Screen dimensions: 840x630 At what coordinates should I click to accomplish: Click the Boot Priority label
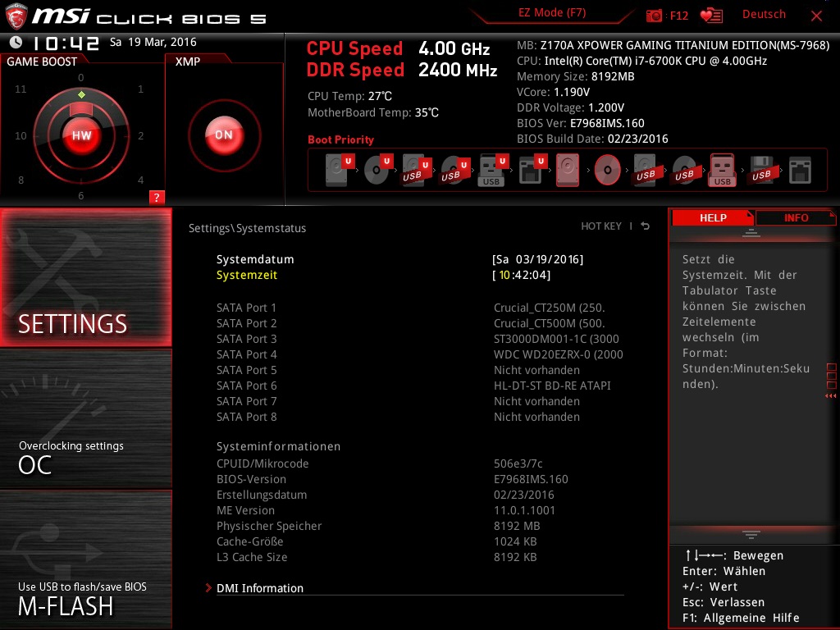click(x=340, y=139)
